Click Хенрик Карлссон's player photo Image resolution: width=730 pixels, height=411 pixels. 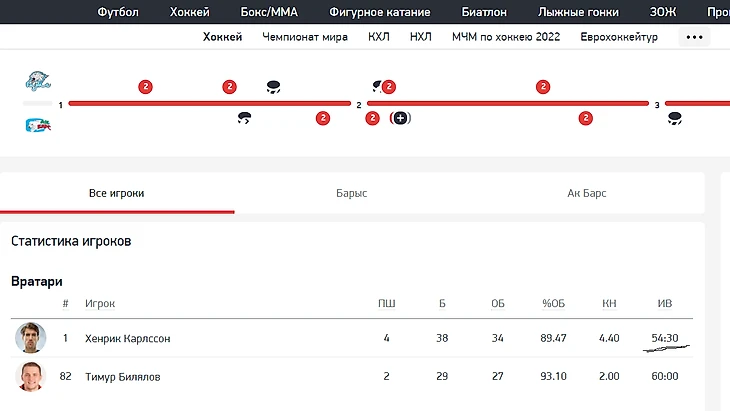coord(31,338)
